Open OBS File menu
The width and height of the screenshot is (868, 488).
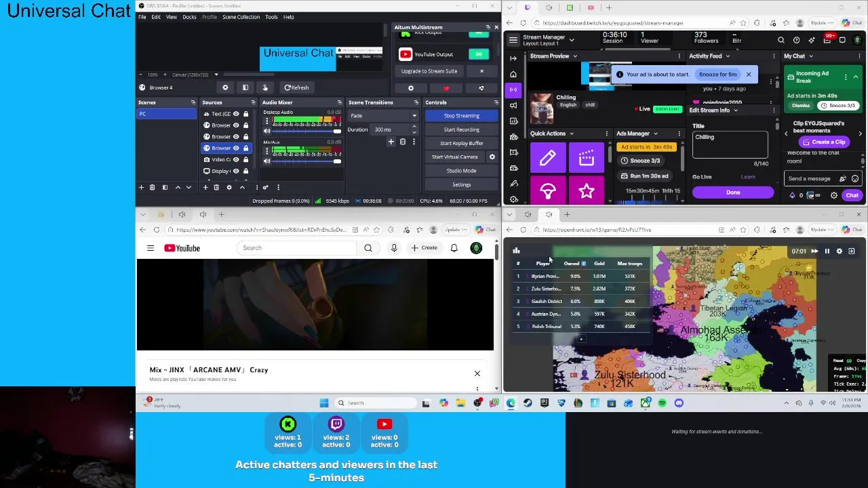click(142, 17)
